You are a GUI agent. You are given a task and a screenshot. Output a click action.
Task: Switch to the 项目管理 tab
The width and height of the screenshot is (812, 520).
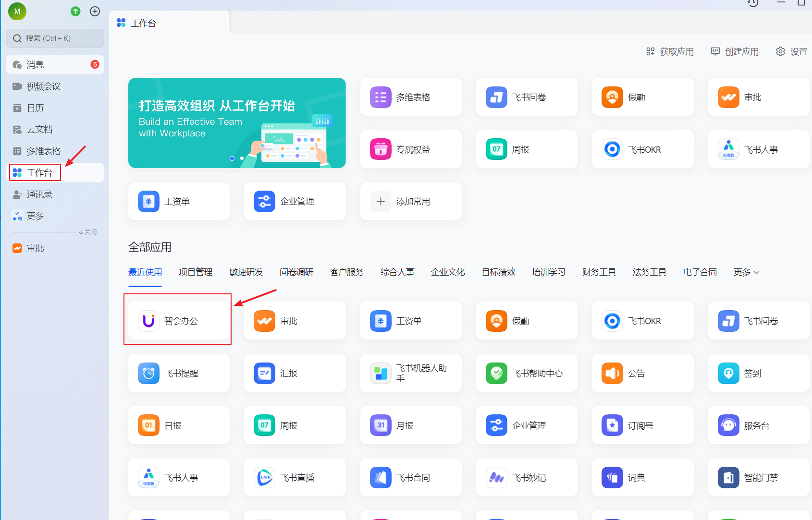pos(196,272)
